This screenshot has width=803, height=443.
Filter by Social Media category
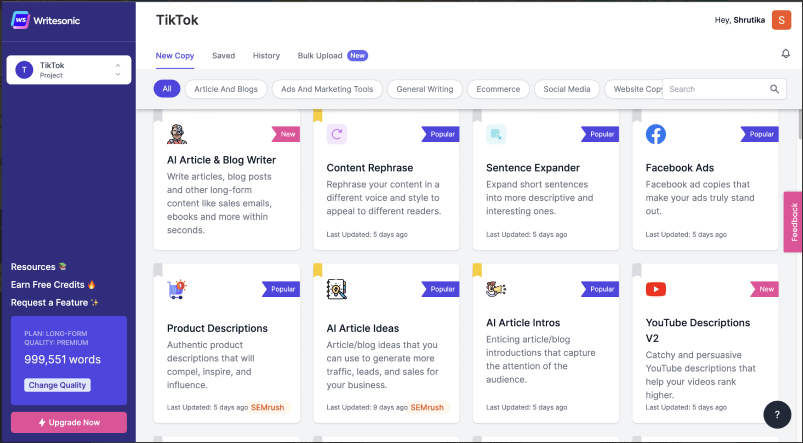tap(567, 89)
